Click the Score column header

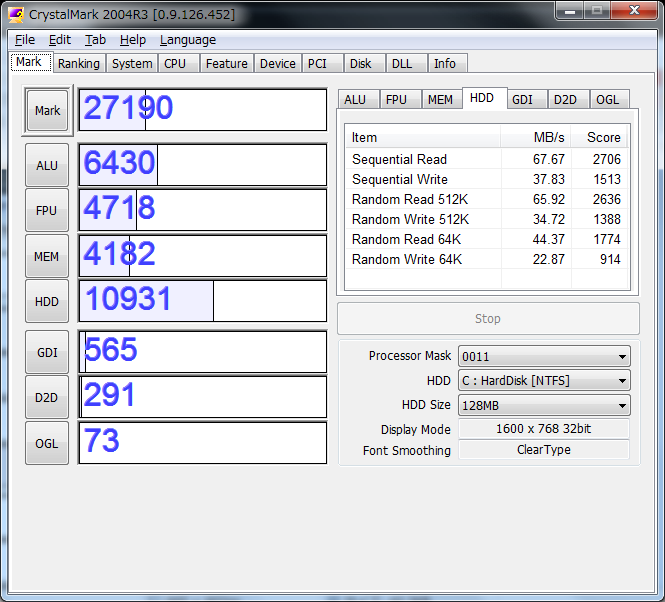coord(599,137)
